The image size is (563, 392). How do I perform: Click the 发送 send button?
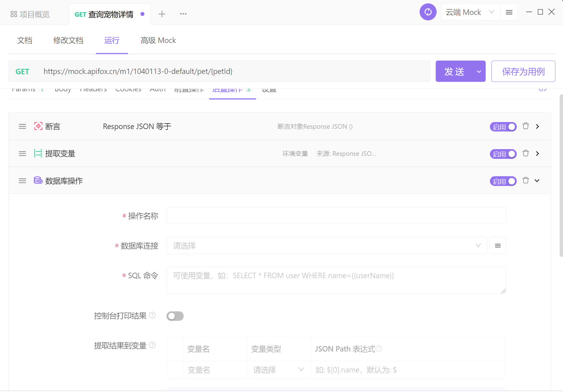coord(454,71)
